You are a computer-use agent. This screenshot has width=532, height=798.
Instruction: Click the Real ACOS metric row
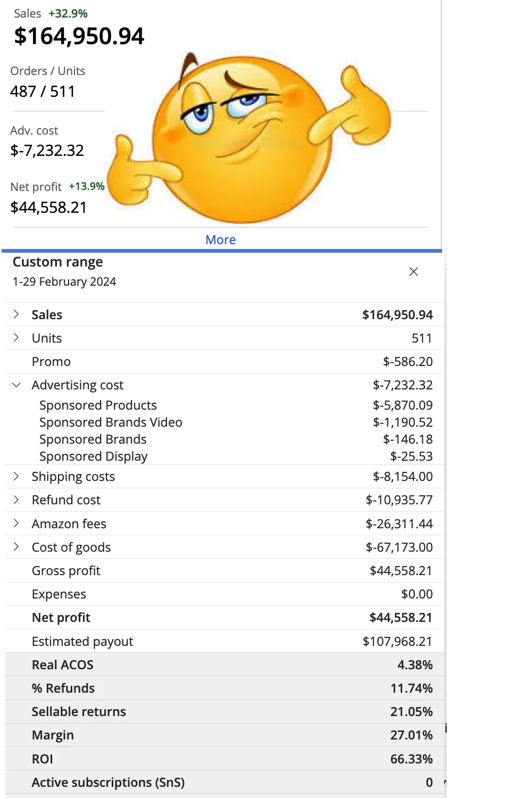click(x=62, y=665)
